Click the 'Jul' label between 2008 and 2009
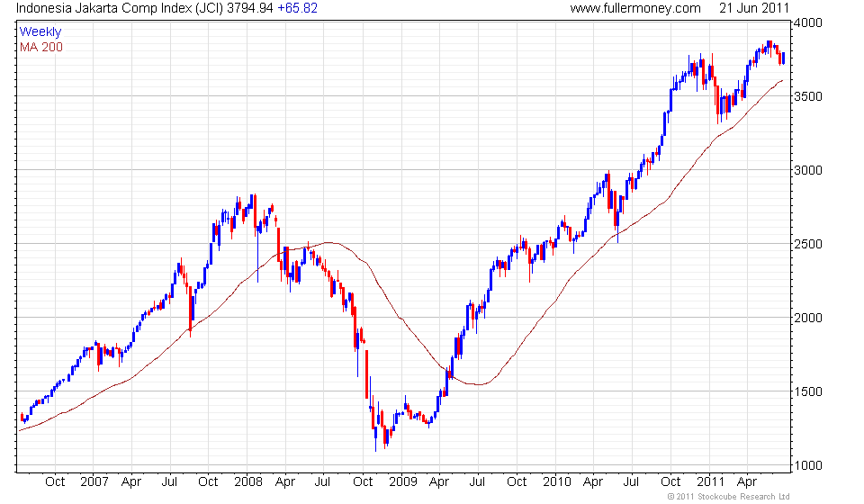Image resolution: width=864 pixels, height=504 pixels. pyautogui.click(x=322, y=482)
